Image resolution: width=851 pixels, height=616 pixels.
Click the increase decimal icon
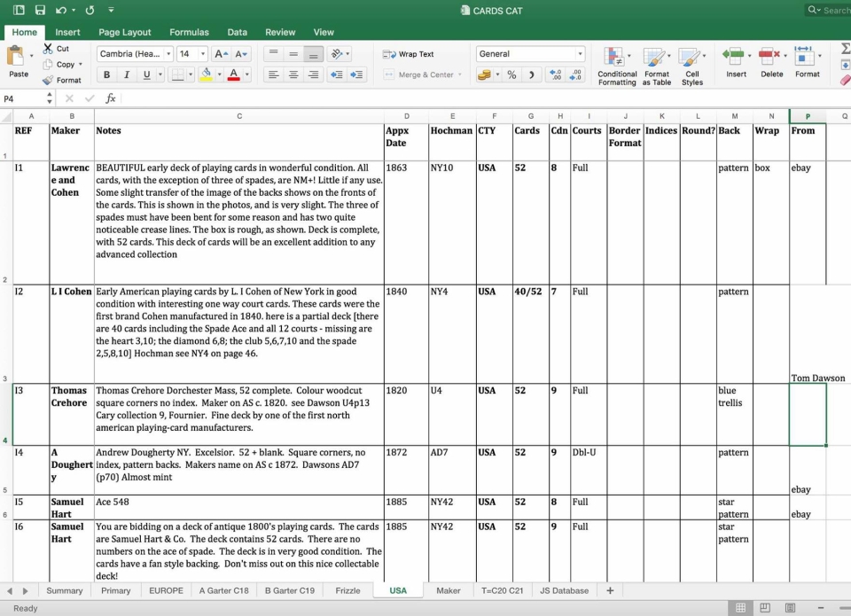pos(556,74)
